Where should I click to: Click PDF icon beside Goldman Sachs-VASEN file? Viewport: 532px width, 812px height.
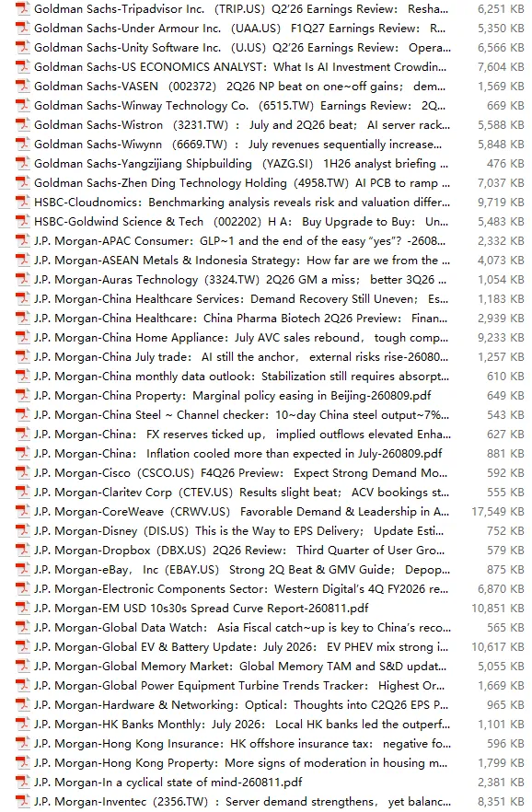(x=23, y=86)
